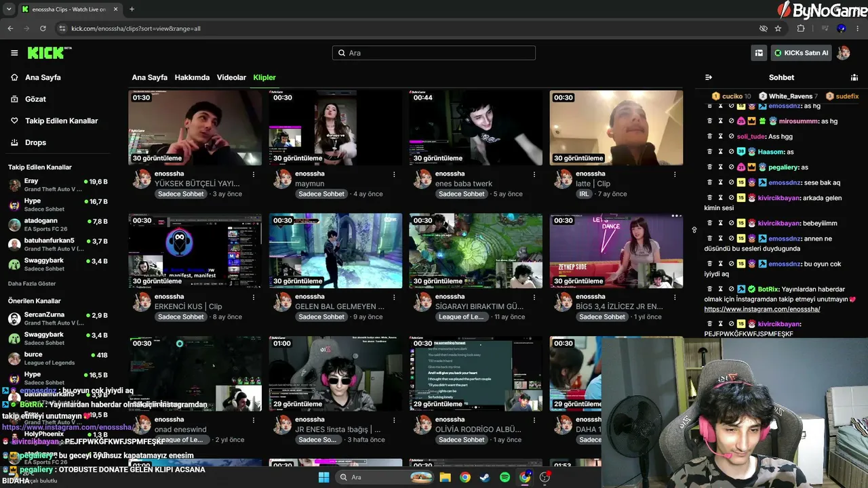This screenshot has height=488, width=868.
Task: Open SercanZurna recommended channel
Action: coord(58,319)
